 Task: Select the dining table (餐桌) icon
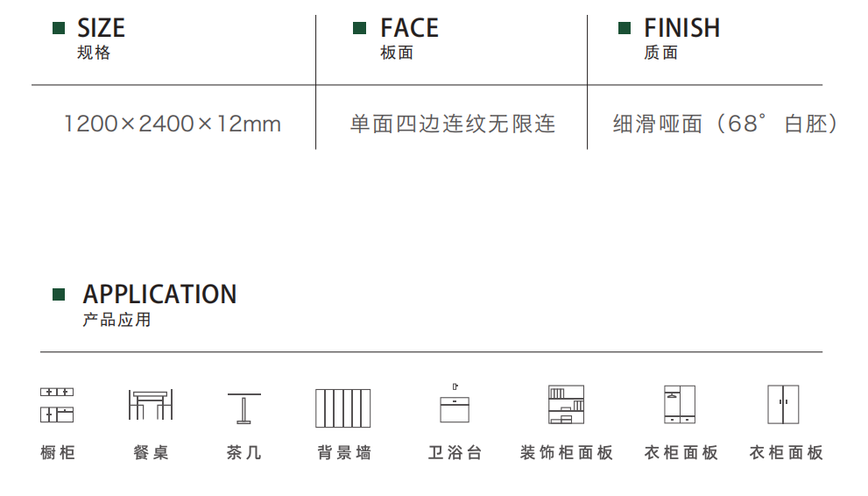(151, 405)
